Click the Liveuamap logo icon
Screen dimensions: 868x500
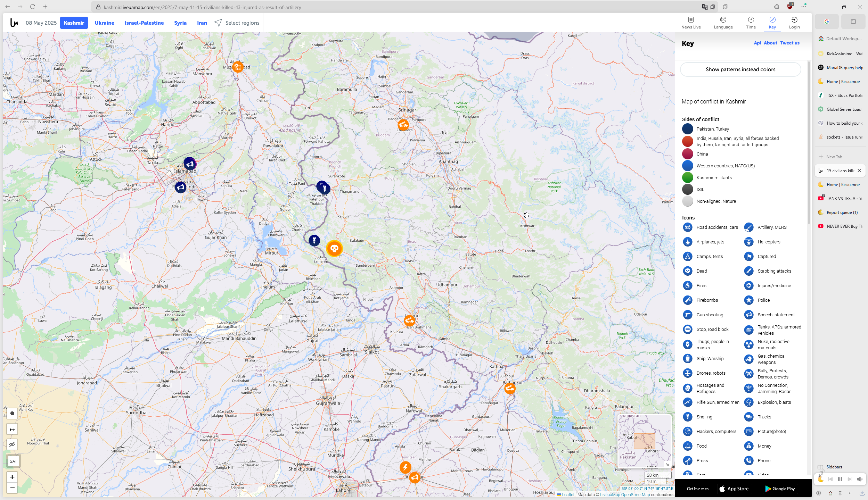14,23
